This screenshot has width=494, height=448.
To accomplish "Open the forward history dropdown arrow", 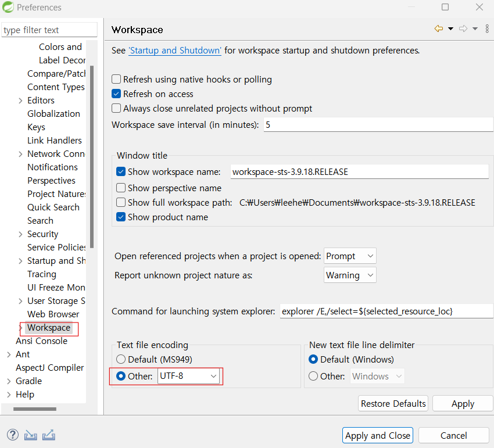I will point(475,28).
